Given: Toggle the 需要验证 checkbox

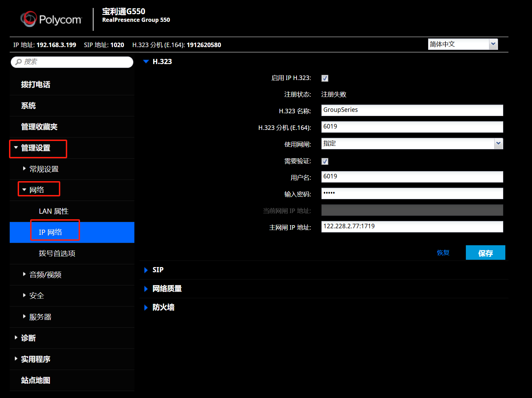Looking at the screenshot, I should 325,161.
